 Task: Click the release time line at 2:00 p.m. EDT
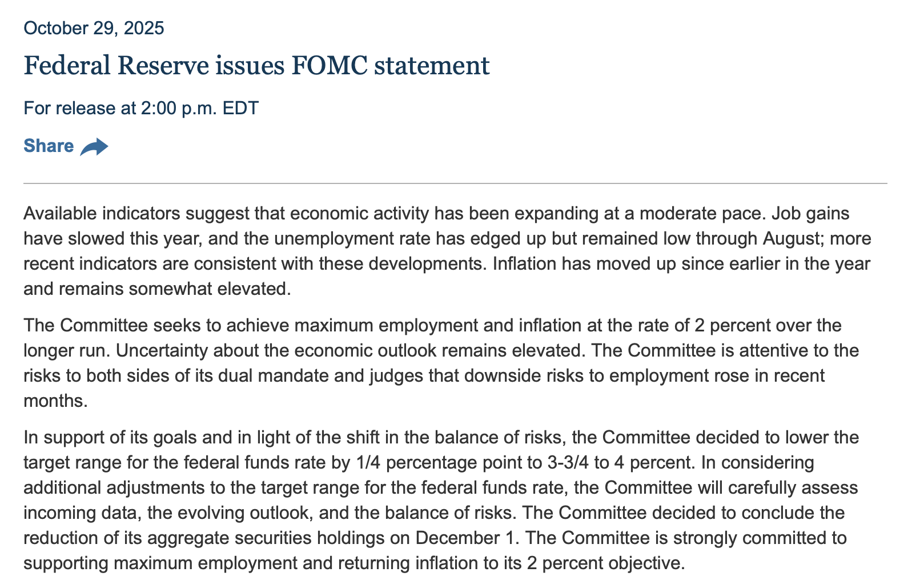[141, 107]
